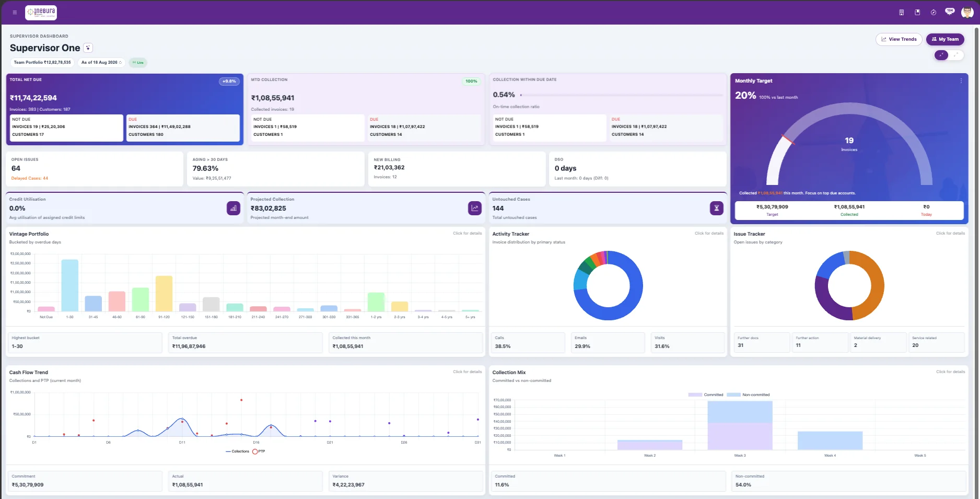Screen dimensions: 980x499
Task: Open the Open Issues card showing 64
Action: point(95,169)
